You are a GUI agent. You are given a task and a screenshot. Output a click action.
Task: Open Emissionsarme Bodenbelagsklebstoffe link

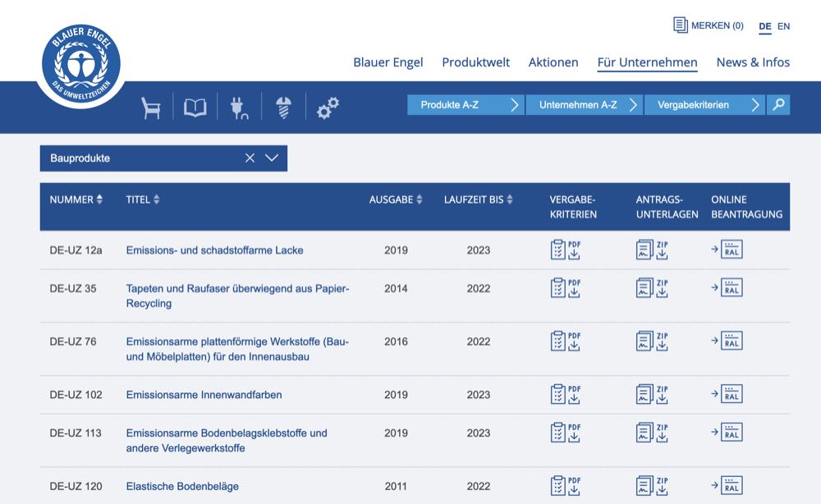coord(227,440)
